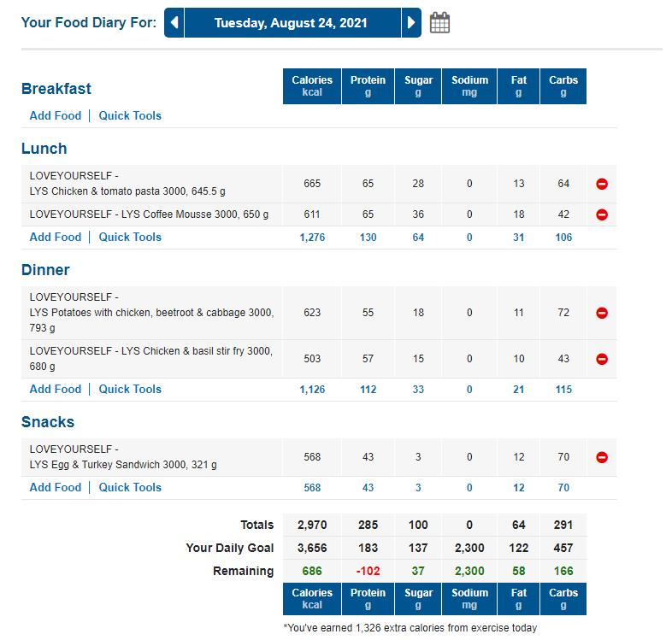Open LYS Coffee Mousse food entry
The width and height of the screenshot is (672, 640).
pyautogui.click(x=149, y=214)
